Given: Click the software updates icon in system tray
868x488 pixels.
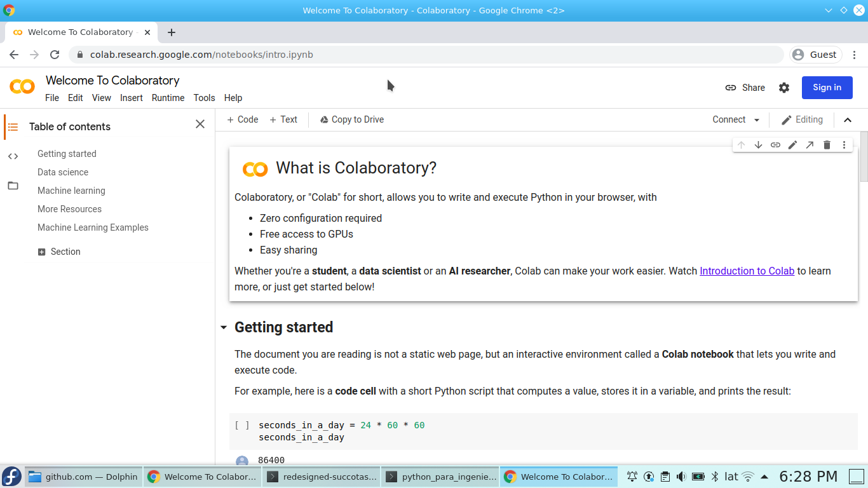Looking at the screenshot, I should point(649,477).
